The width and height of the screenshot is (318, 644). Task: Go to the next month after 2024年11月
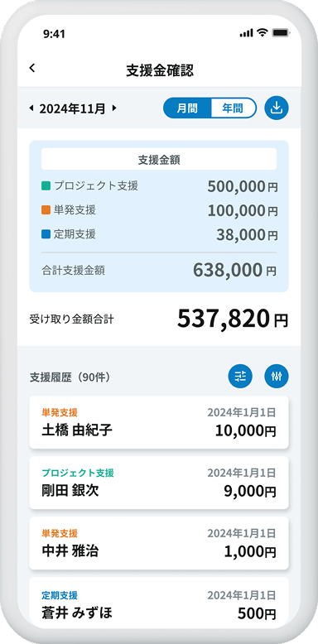(x=114, y=108)
